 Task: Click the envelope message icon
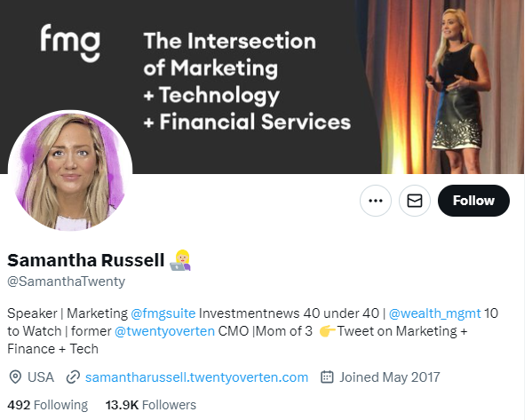414,201
